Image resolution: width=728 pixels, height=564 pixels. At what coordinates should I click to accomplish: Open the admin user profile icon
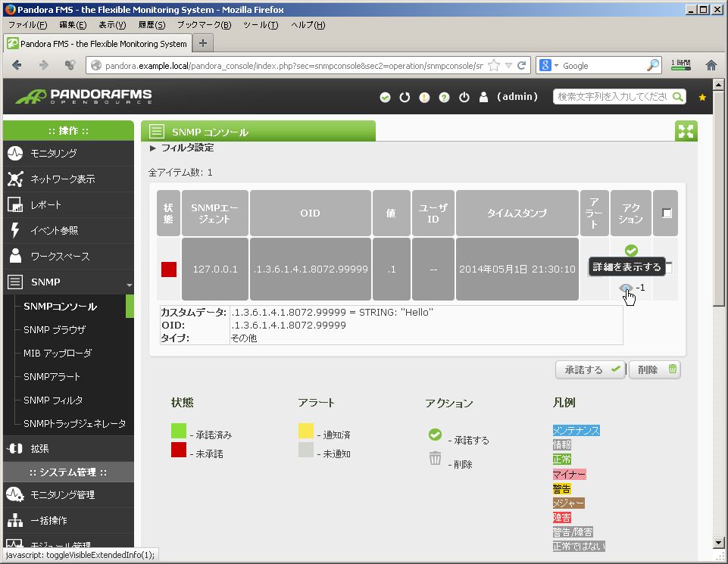[x=483, y=97]
